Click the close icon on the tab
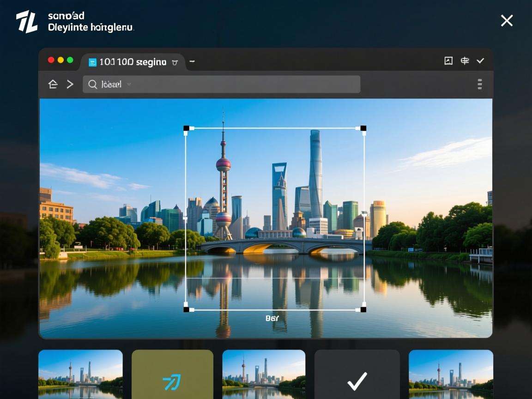This screenshot has width=532, height=399. [x=175, y=62]
